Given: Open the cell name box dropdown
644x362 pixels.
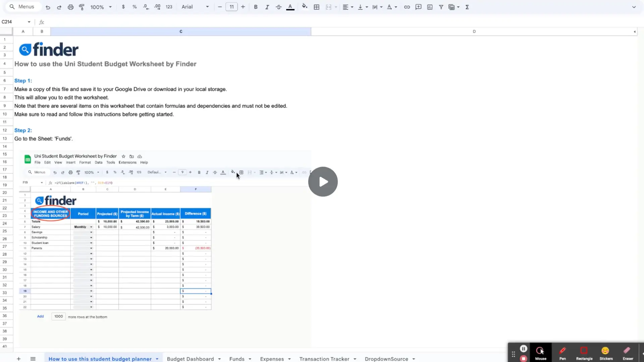Looking at the screenshot, I should pyautogui.click(x=29, y=22).
